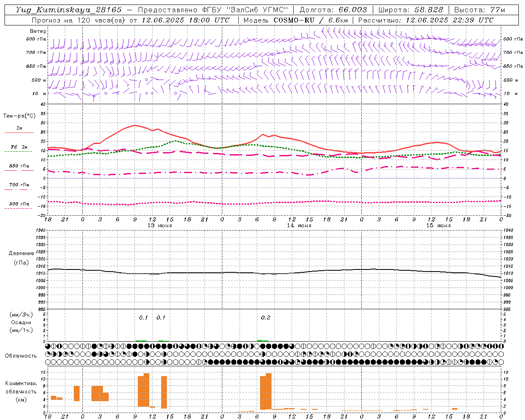Click the 700 гПа temperature legend entry
The height and width of the screenshot is (420, 525).
click(19, 185)
